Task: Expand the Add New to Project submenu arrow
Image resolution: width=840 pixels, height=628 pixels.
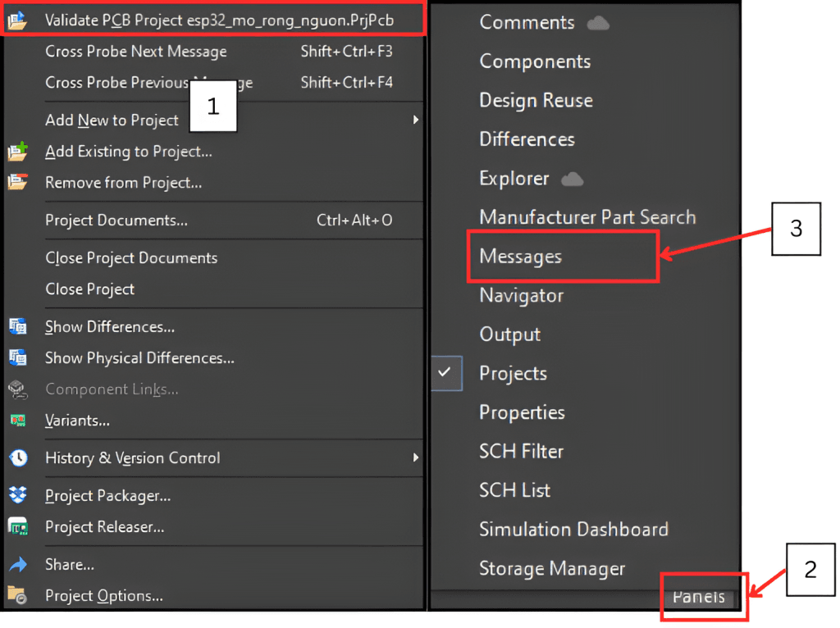Action: (416, 121)
